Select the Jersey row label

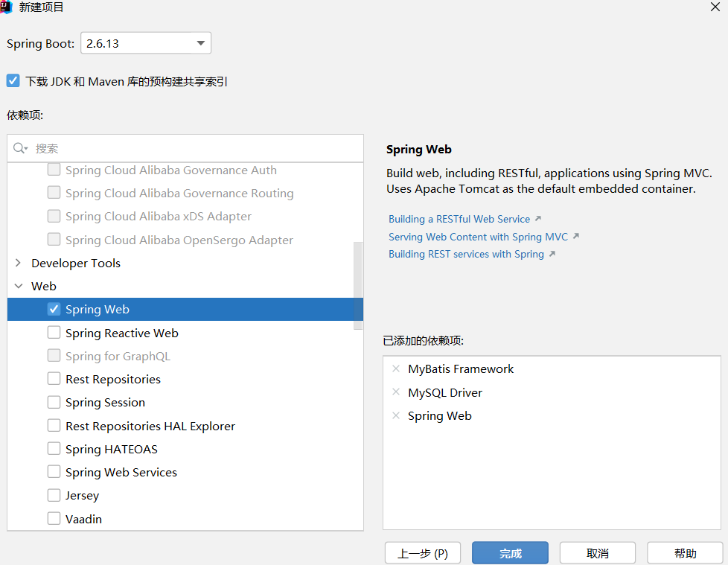pos(82,496)
